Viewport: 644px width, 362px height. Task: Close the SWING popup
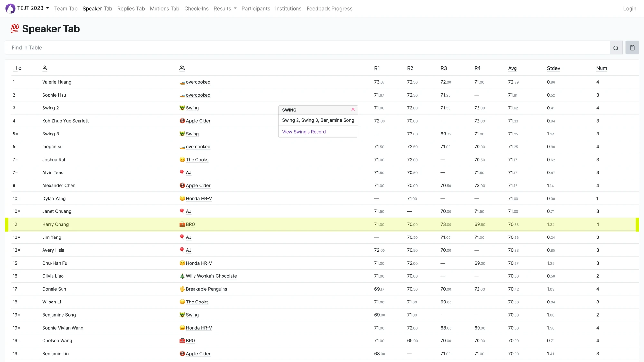353,110
